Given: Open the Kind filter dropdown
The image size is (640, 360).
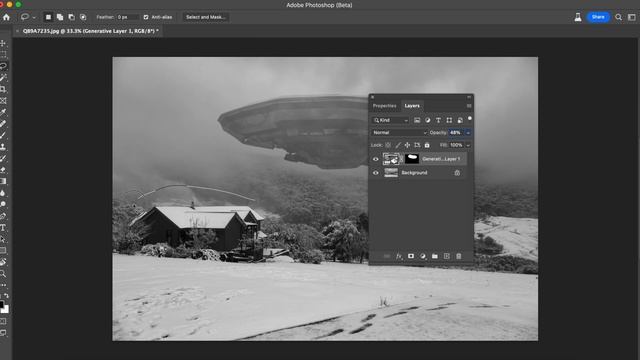Looking at the screenshot, I should [x=390, y=120].
